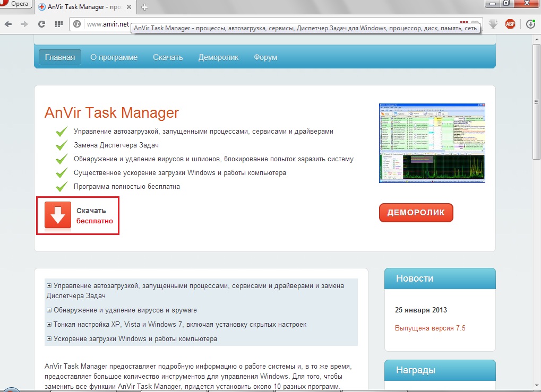This screenshot has width=541, height=392.
Task: Open the Opera menu button
Action: click(16, 4)
